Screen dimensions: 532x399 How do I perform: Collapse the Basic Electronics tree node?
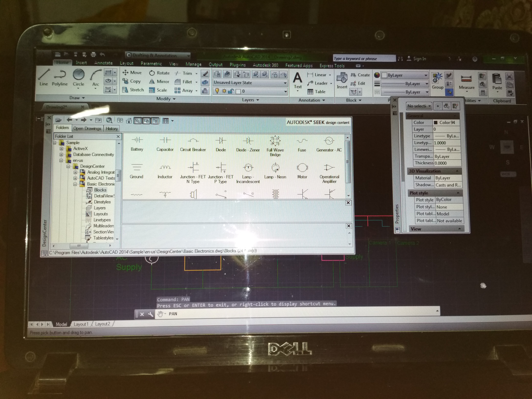75,184
